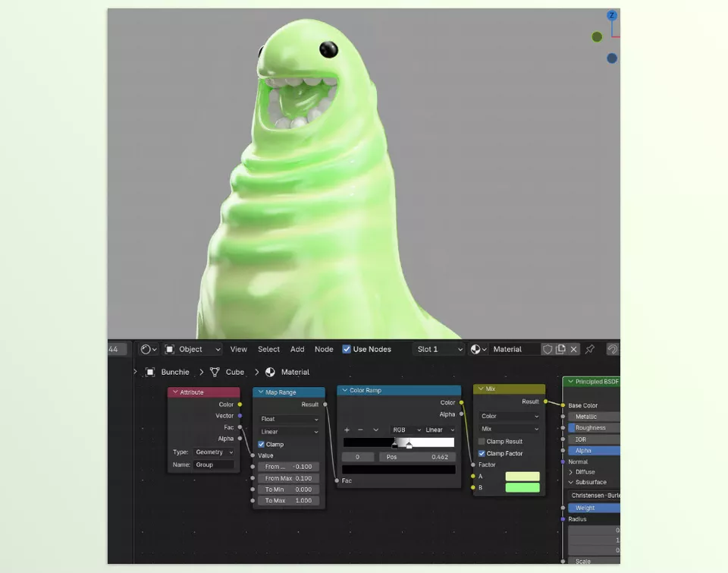Collapse the Subsurface panel
The height and width of the screenshot is (573, 728).
pos(570,483)
